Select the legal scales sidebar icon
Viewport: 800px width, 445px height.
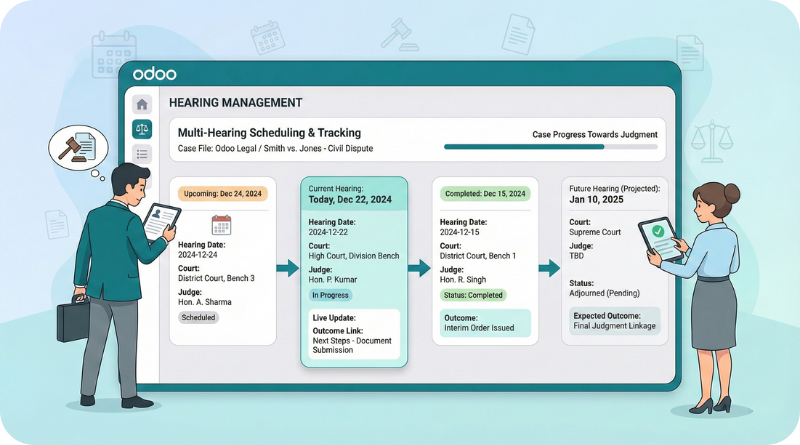[142, 129]
